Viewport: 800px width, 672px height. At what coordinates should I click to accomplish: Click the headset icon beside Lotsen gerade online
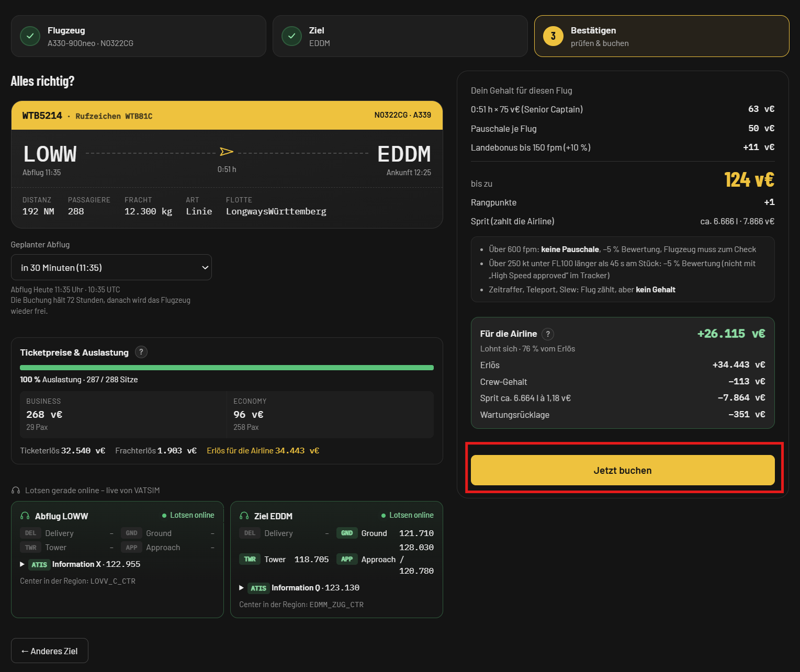click(16, 491)
